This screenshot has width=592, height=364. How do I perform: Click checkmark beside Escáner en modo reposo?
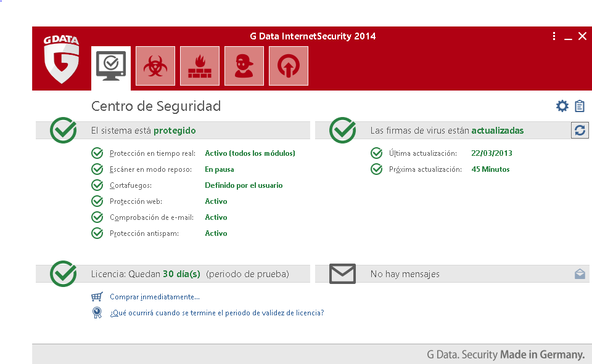(x=97, y=169)
